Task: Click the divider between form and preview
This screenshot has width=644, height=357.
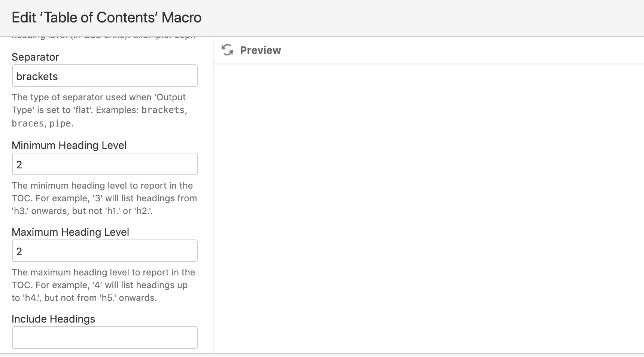Action: point(213,195)
